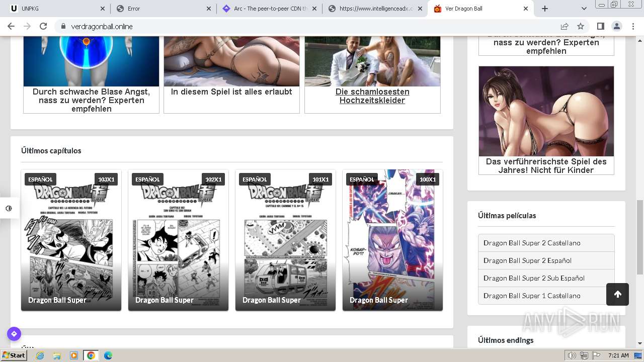
Task: Bookmark this page with the star
Action: [581, 26]
